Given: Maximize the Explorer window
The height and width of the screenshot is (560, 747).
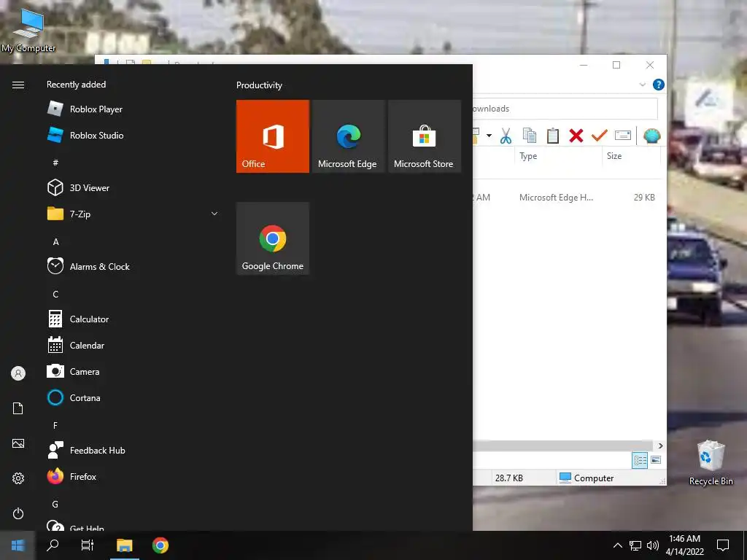Looking at the screenshot, I should 616,65.
